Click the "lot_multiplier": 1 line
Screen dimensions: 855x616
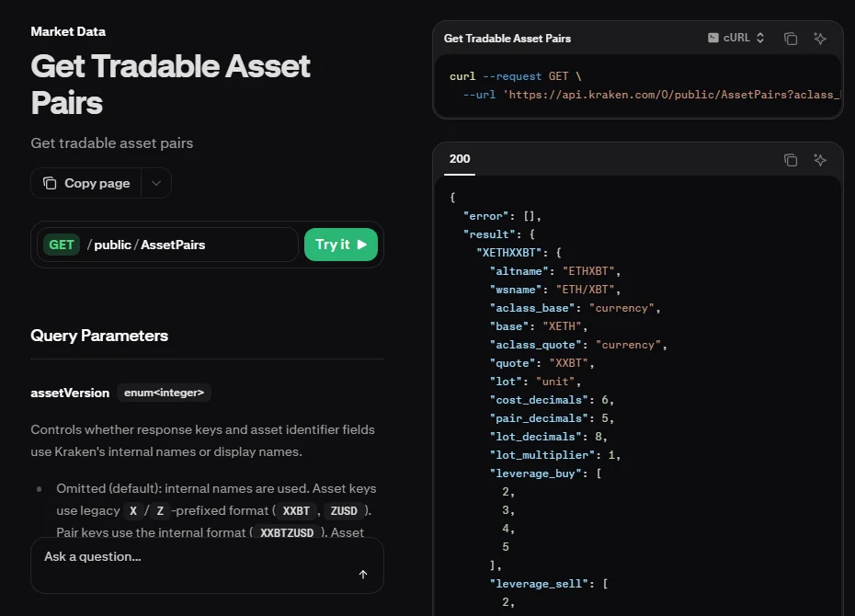click(554, 455)
